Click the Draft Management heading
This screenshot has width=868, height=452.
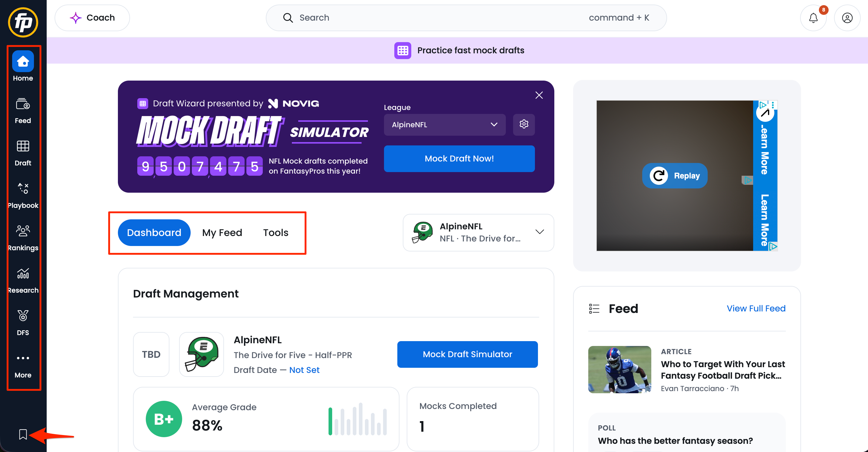tap(186, 294)
